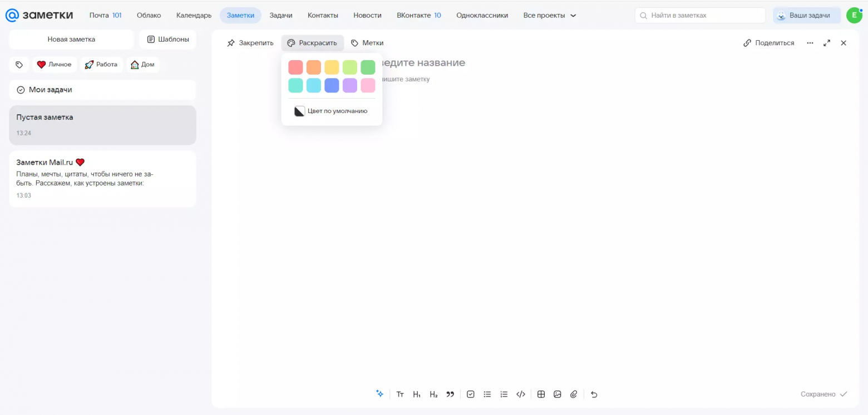This screenshot has height=415, width=868.
Task: Expand note to fullscreen view
Action: coord(827,43)
